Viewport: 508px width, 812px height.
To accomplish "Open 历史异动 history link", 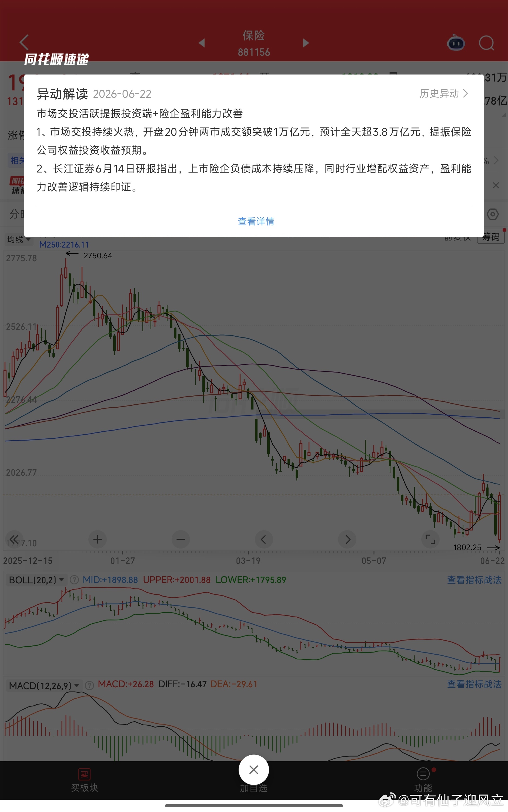I will tap(444, 93).
